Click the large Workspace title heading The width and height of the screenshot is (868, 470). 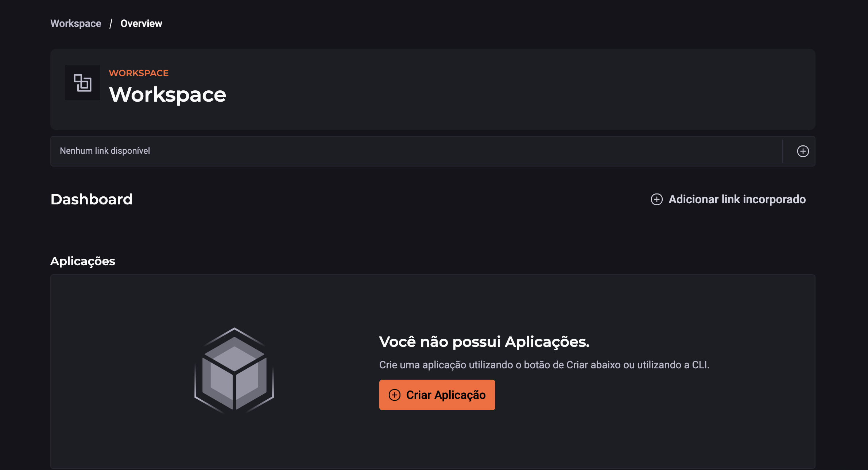pyautogui.click(x=167, y=95)
